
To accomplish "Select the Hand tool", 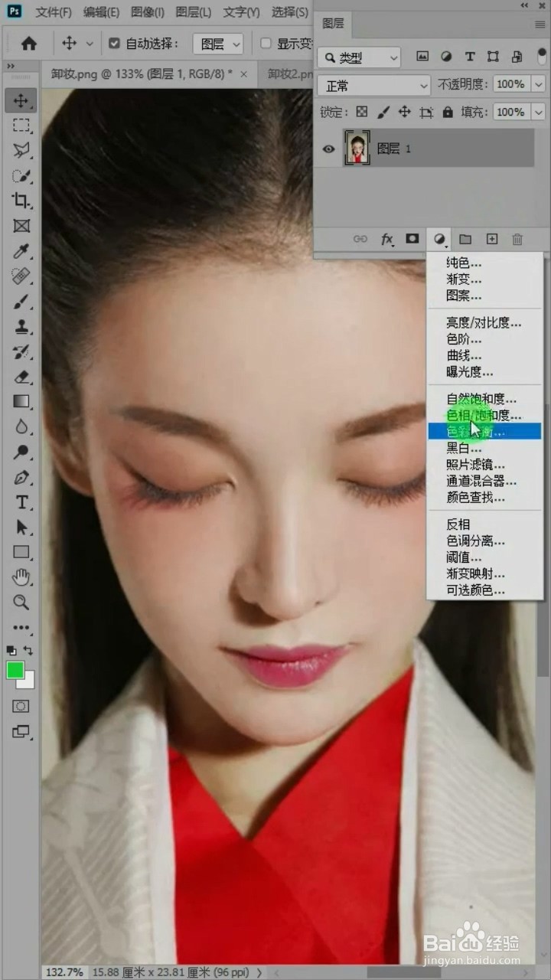I will [21, 577].
